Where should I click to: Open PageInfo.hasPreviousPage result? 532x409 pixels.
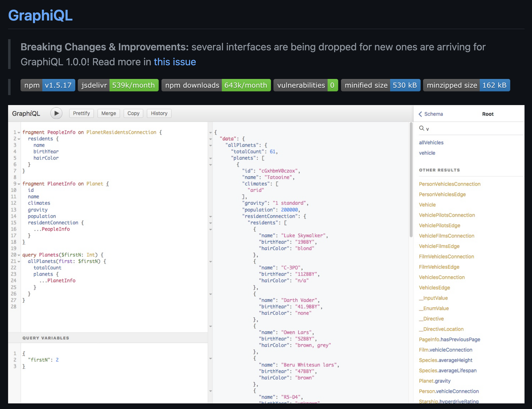click(449, 340)
